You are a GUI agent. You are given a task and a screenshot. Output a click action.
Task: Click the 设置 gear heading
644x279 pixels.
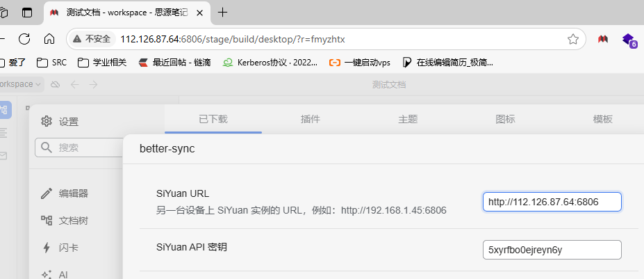tap(60, 121)
